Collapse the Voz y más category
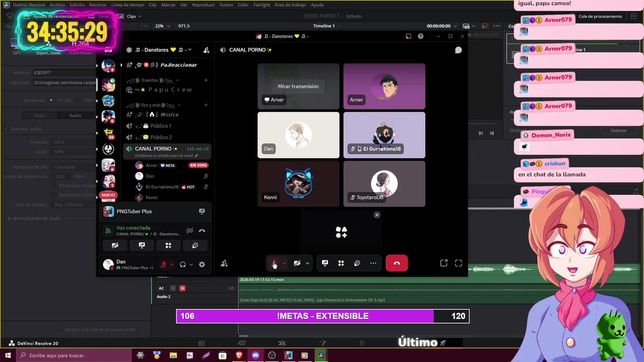This screenshot has height=362, width=644. (x=154, y=105)
